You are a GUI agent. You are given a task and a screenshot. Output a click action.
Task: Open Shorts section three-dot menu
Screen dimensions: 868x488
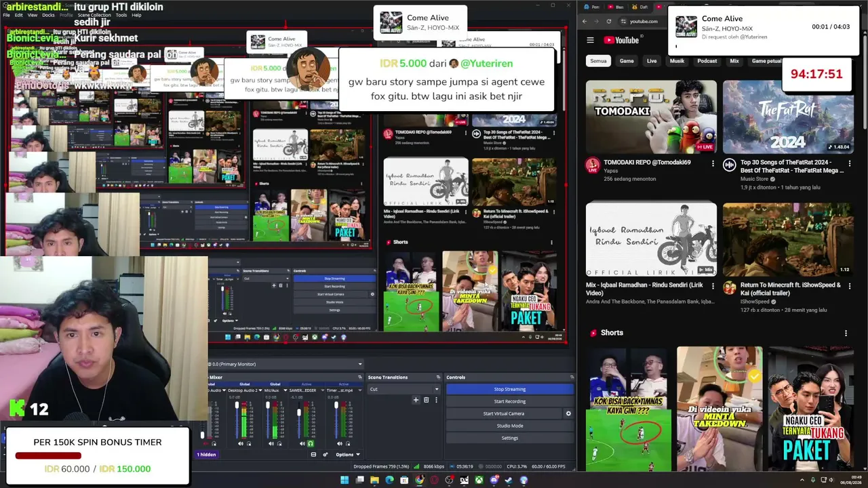point(846,333)
